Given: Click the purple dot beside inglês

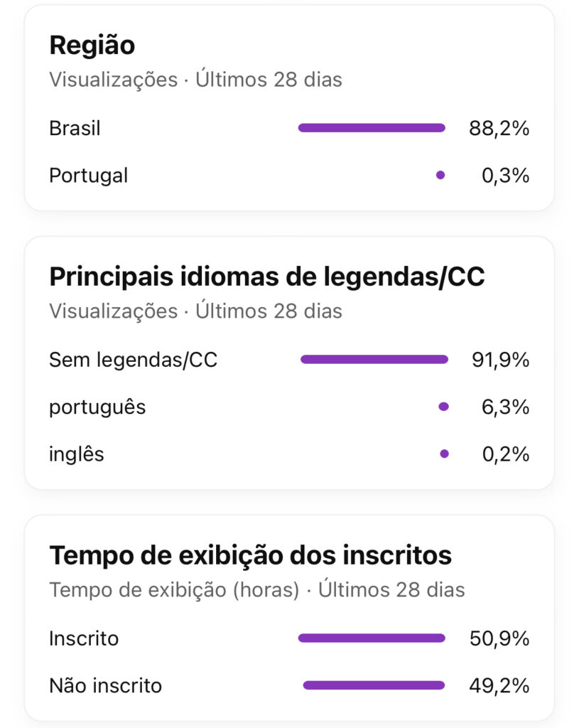Looking at the screenshot, I should tap(444, 454).
